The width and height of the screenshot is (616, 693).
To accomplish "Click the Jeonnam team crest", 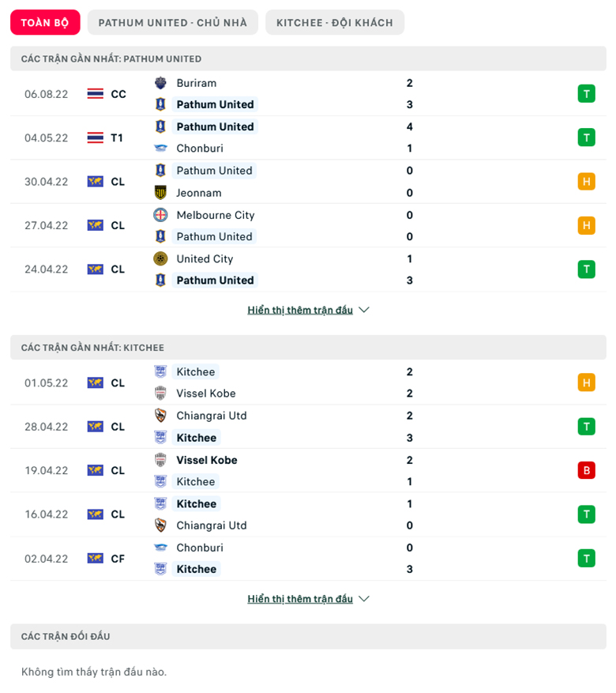I will click(160, 193).
